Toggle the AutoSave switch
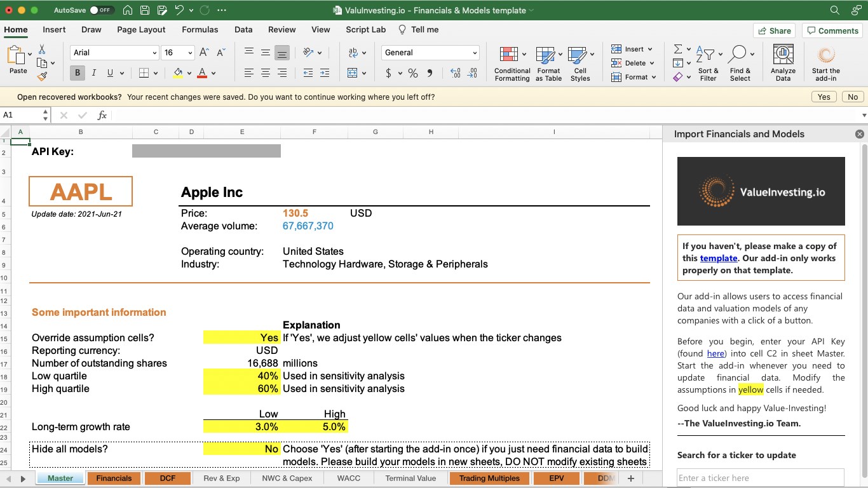The width and height of the screenshot is (868, 488). 102,10
